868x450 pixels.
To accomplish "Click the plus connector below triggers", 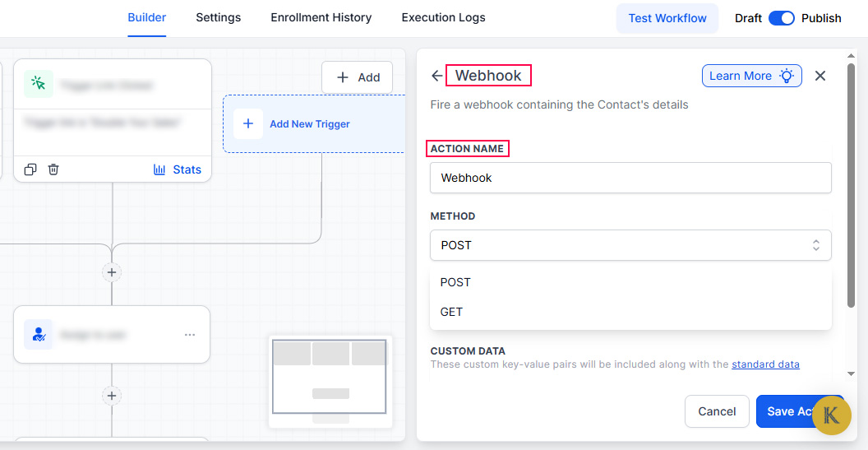I will [x=112, y=272].
